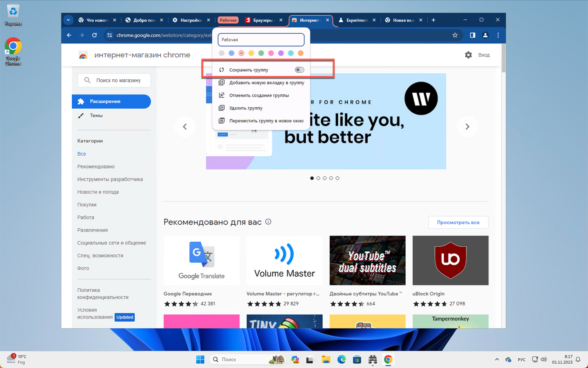Image resolution: width=588 pixels, height=368 pixels.
Task: Add a new tab with the plus button
Action: (433, 20)
